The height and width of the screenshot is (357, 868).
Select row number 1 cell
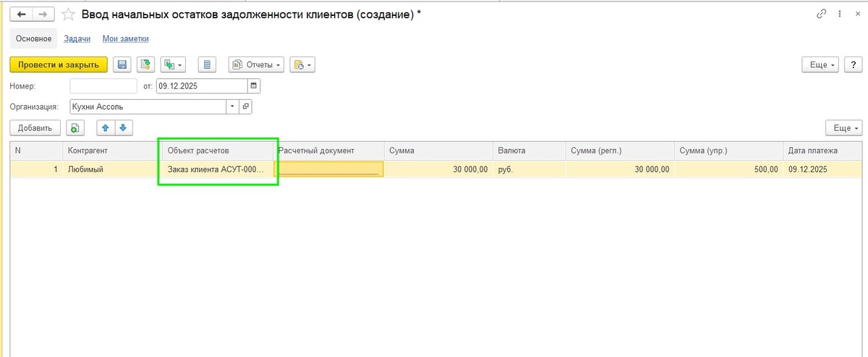pyautogui.click(x=36, y=169)
